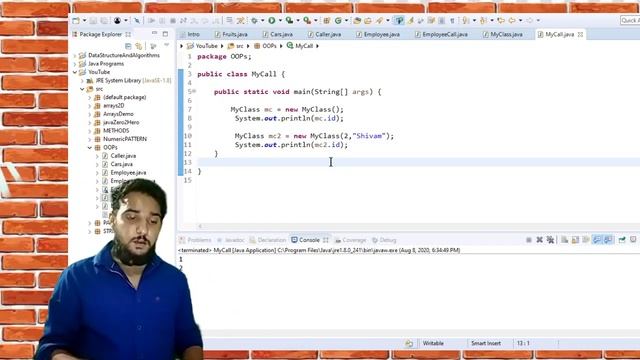Image resolution: width=640 pixels, height=360 pixels.
Task: Select the arrays2D package
Action: click(x=113, y=106)
